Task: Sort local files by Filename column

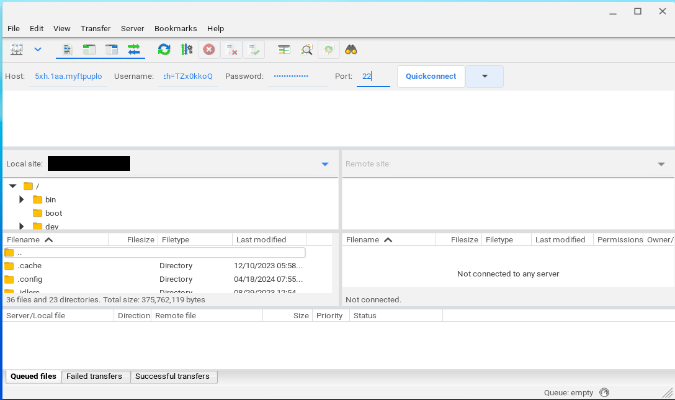Action: tap(56, 240)
